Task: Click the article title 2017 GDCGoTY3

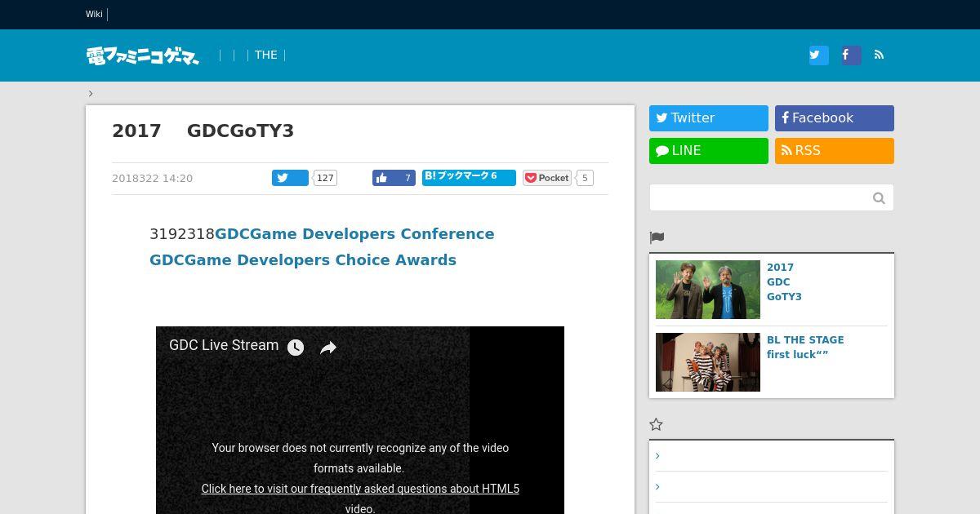Action: coord(203,131)
